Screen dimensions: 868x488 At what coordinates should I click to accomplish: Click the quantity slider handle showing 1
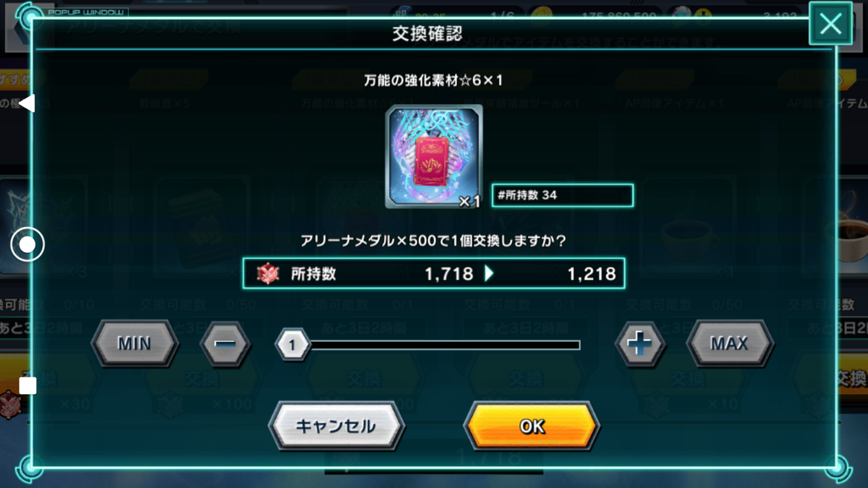(292, 346)
